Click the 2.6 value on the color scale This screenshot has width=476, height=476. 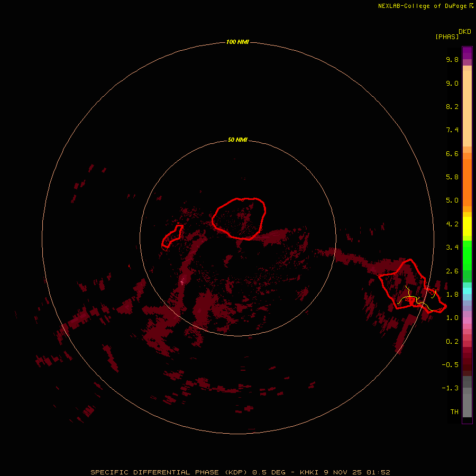click(x=452, y=271)
